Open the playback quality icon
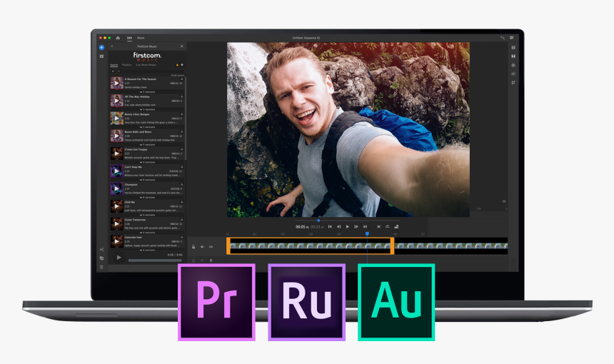Viewport: 614px width, 364px height. (396, 227)
